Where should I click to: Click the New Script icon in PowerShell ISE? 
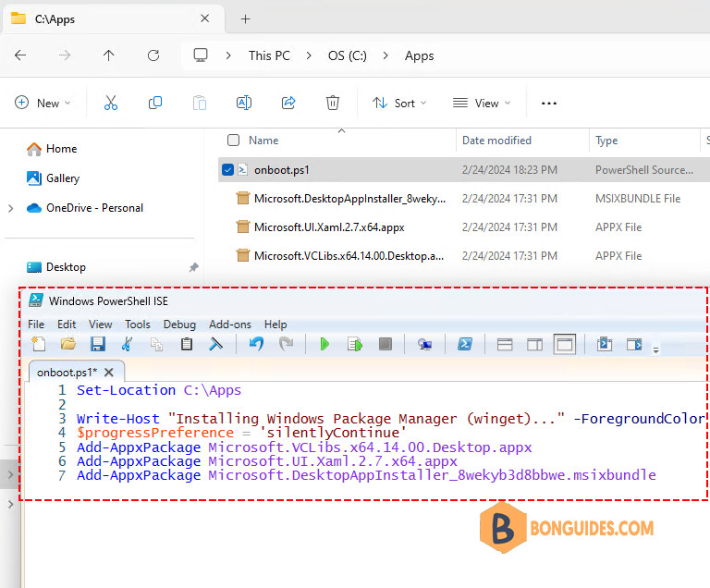point(39,344)
